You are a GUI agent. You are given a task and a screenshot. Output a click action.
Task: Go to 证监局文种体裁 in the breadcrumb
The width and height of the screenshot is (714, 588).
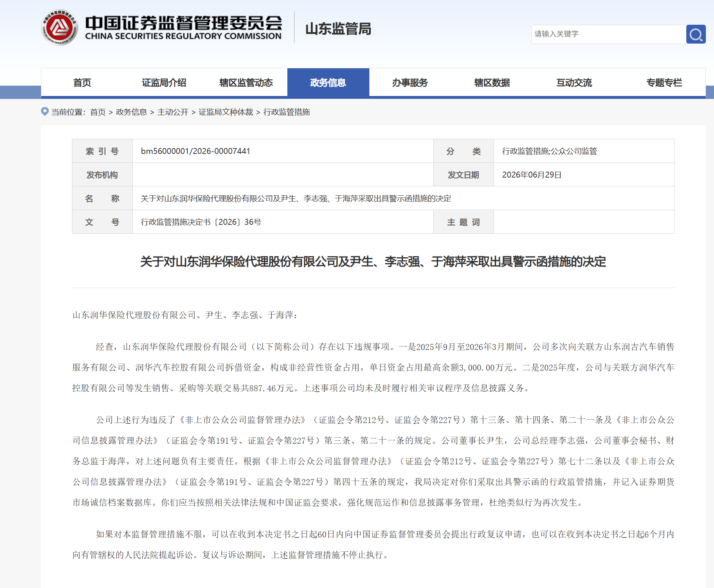coord(226,112)
